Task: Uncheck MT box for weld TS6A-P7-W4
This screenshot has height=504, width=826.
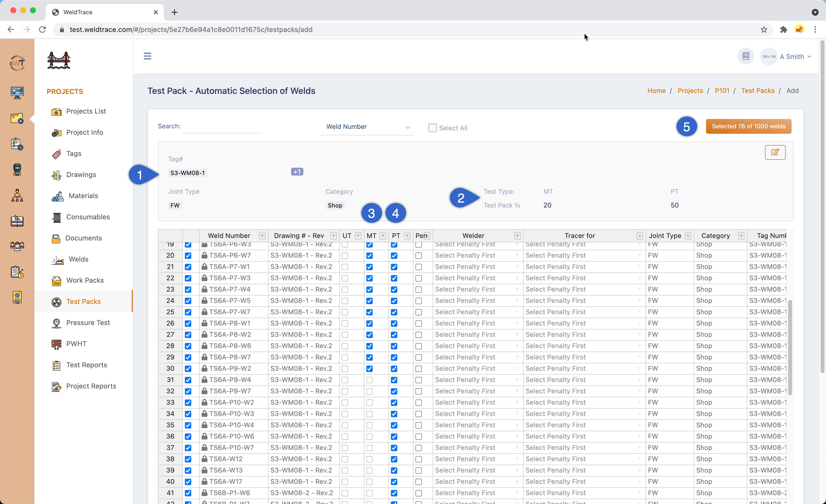Action: (369, 289)
